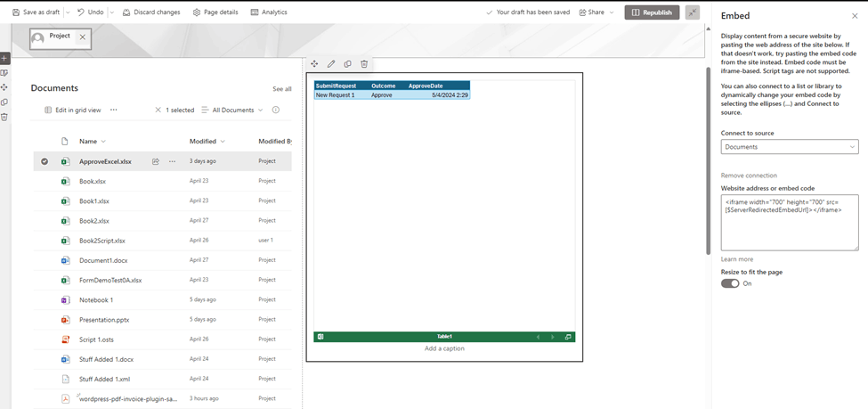Open Script 1.osts file
This screenshot has height=409, width=868.
click(x=97, y=339)
